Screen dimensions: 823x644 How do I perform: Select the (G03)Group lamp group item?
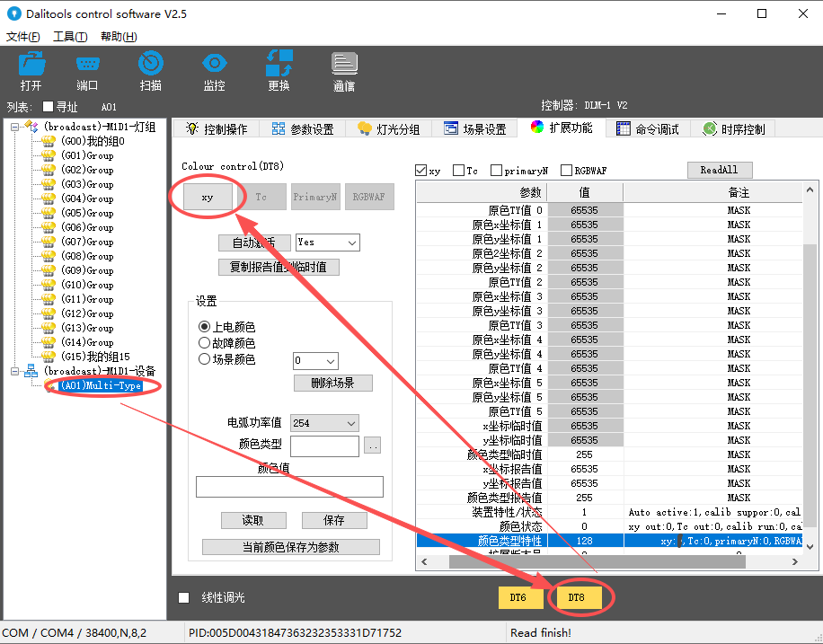86,184
